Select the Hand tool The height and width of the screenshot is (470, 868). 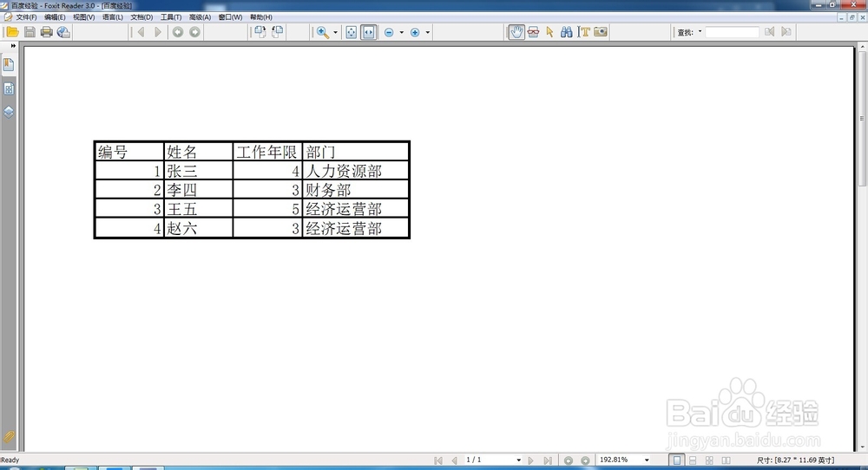516,32
